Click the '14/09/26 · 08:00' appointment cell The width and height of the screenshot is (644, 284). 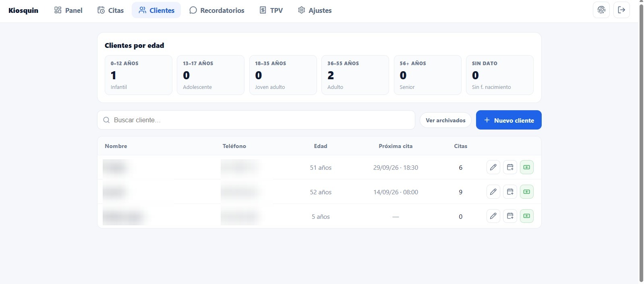pos(396,192)
